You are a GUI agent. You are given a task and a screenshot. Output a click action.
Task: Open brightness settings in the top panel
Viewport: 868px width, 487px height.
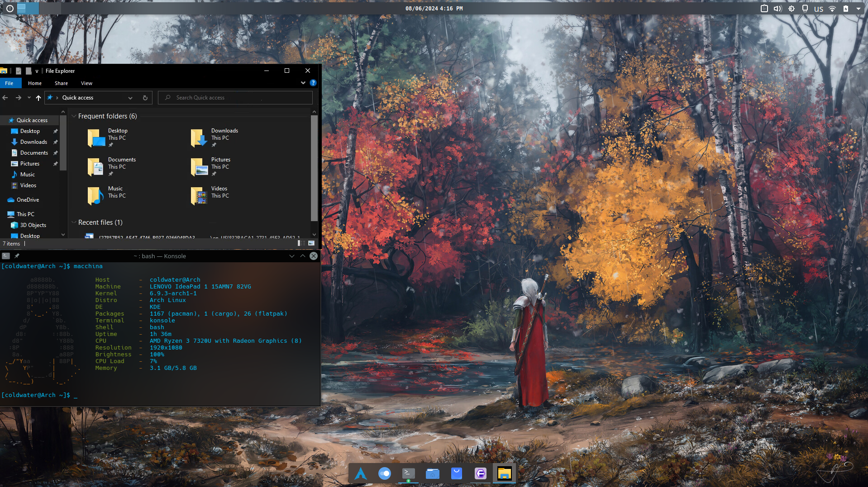pyautogui.click(x=792, y=9)
